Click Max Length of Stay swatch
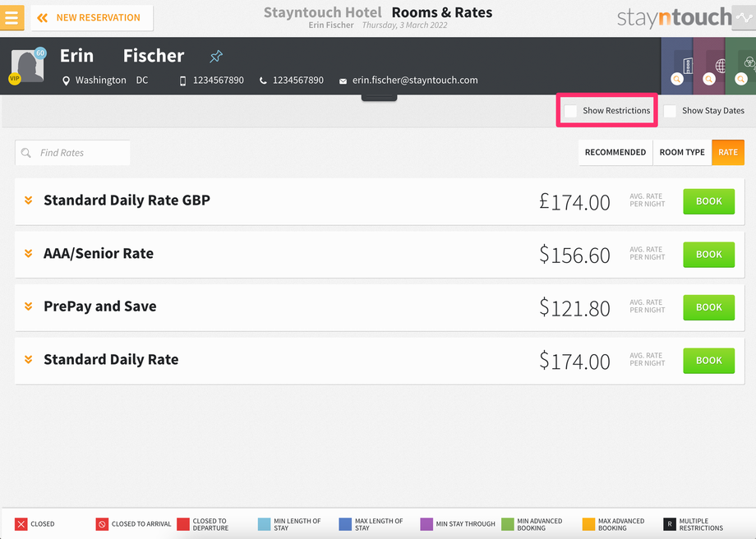 [345, 524]
